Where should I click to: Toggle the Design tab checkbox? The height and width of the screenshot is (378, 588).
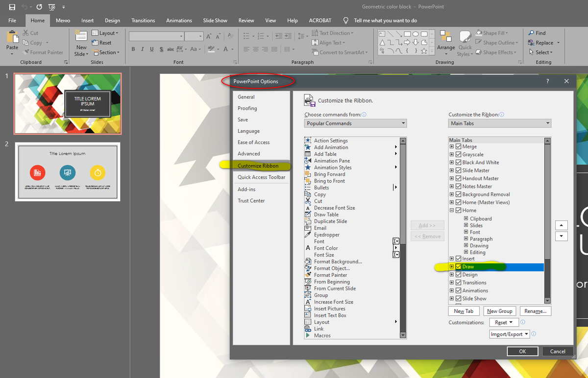click(x=458, y=275)
